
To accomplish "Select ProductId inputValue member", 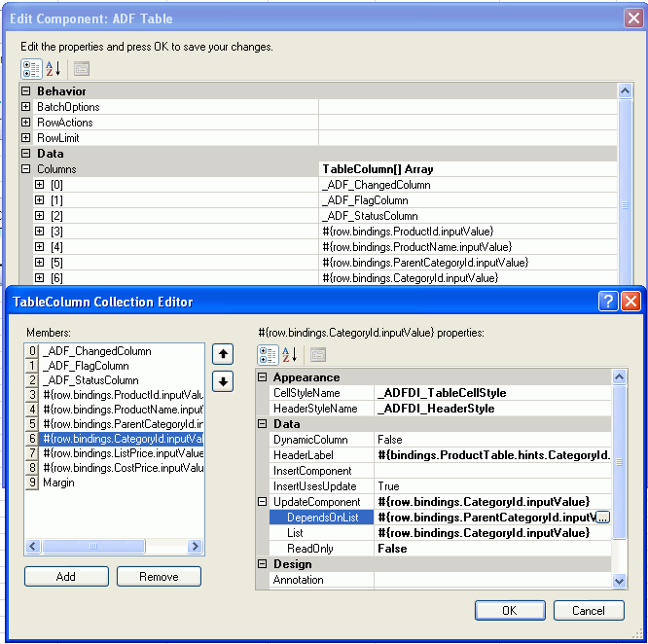I will click(x=114, y=395).
